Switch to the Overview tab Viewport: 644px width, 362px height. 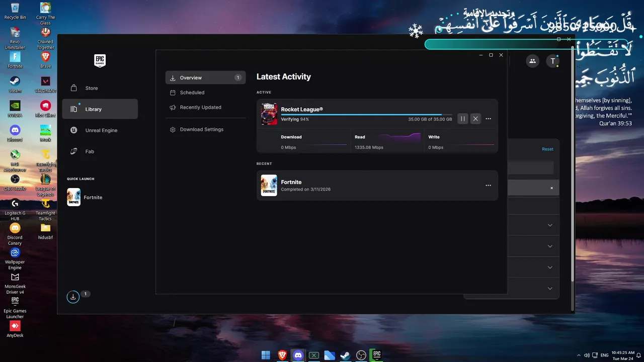point(205,77)
